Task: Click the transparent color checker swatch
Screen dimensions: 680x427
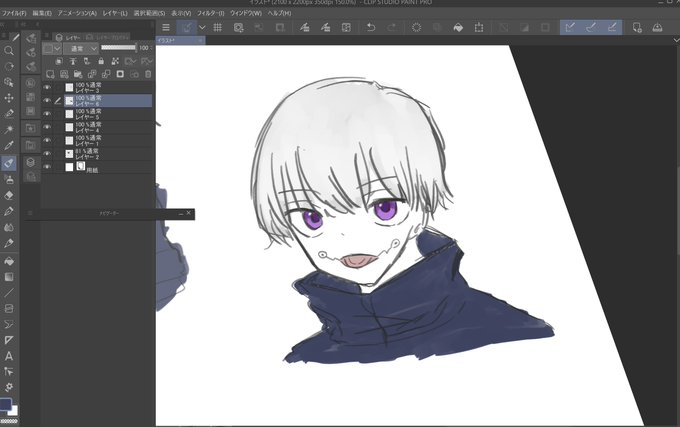Action: tap(9, 421)
